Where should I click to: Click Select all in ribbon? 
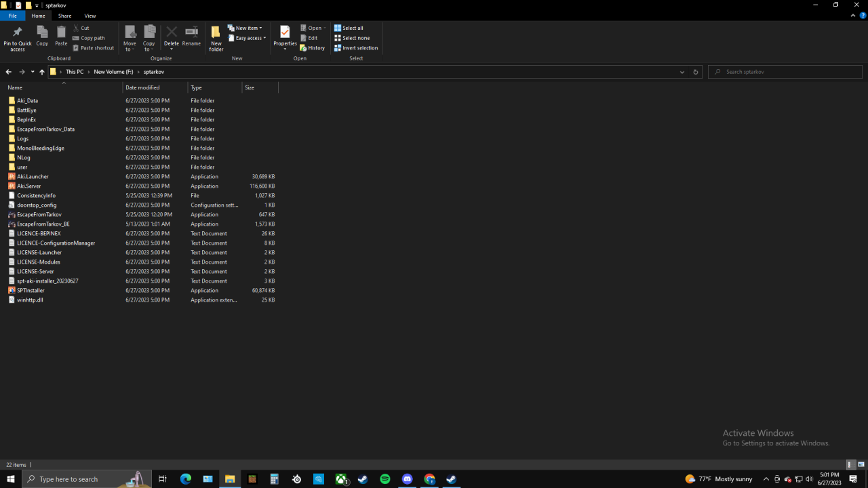pos(349,28)
